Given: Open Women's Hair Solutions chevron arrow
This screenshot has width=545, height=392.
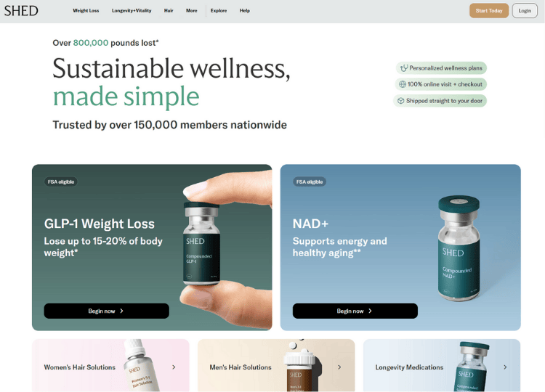Looking at the screenshot, I should 174,367.
